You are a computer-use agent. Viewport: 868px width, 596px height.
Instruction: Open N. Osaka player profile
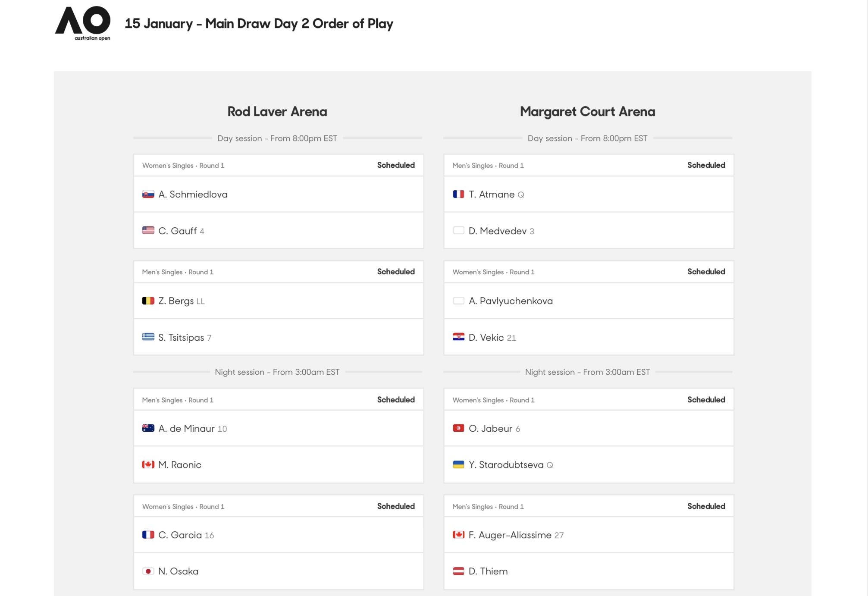tap(178, 571)
